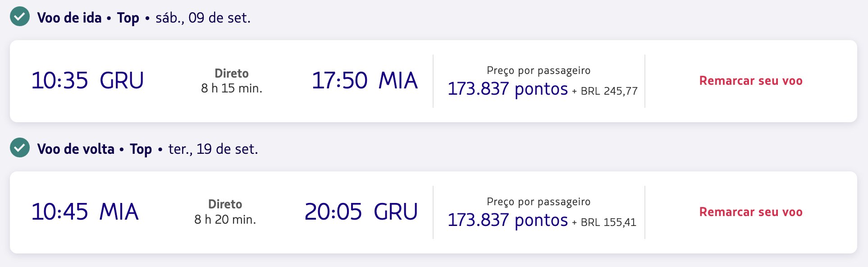Click the Direto 8 h 15 min. label
Screen dimensions: 868x267
(232, 81)
